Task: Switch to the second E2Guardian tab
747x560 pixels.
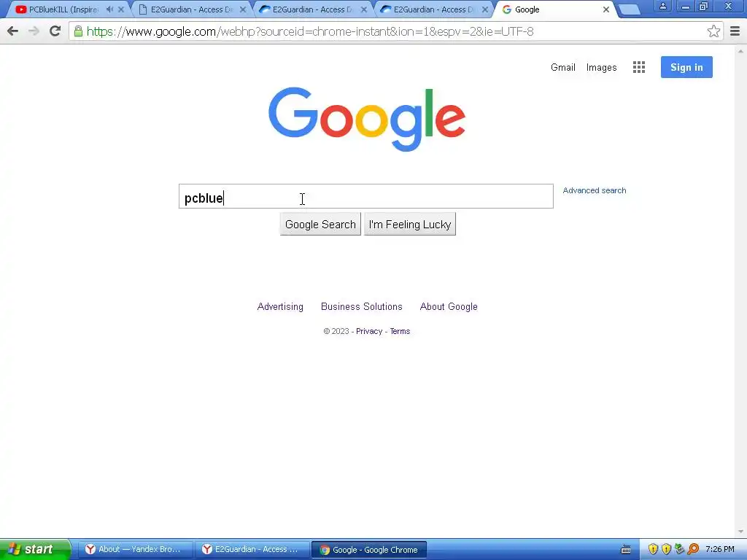Action: [x=312, y=9]
